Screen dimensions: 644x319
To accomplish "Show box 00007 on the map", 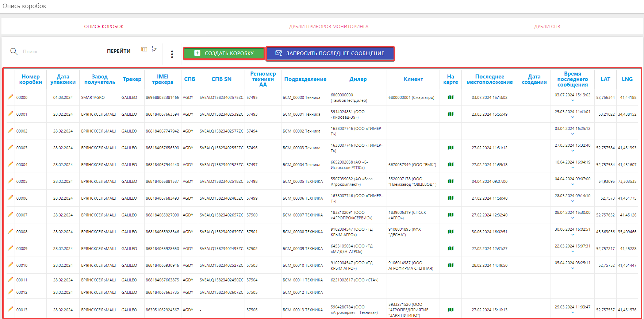I will (451, 215).
